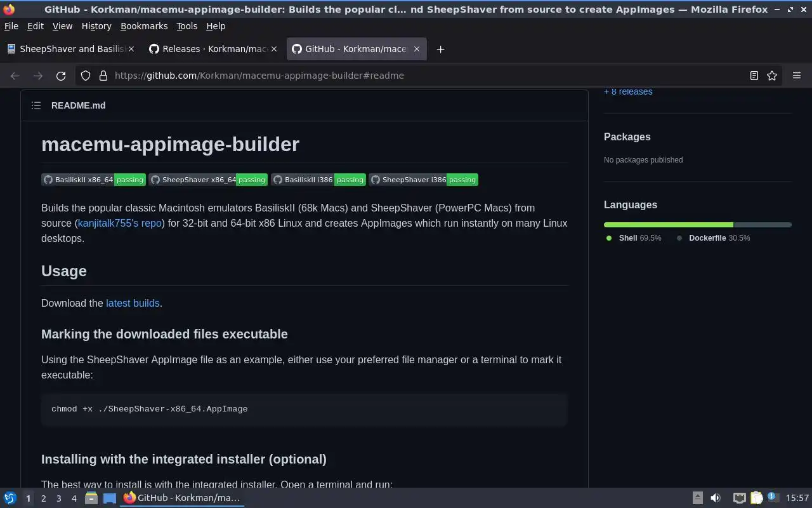Image resolution: width=812 pixels, height=508 pixels.
Task: Click the 15:57 taskbar clock
Action: click(x=797, y=498)
